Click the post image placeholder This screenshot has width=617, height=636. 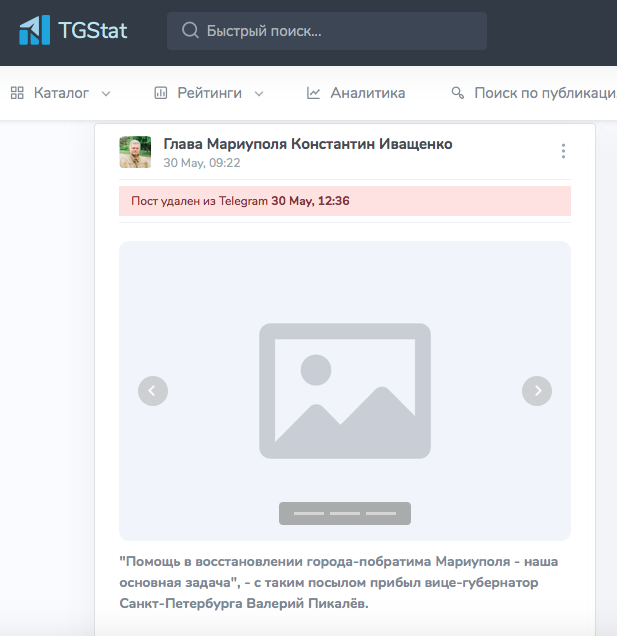tap(344, 391)
